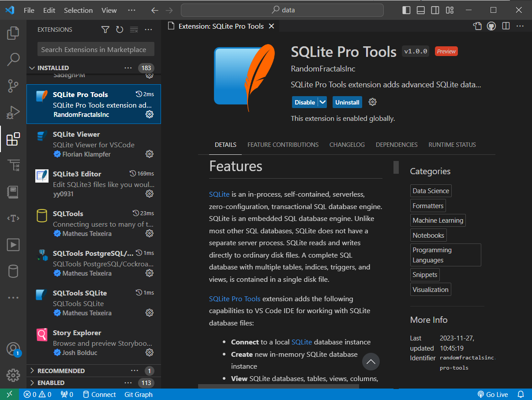The image size is (532, 400).
Task: Open the Source Control view
Action: [x=13, y=86]
